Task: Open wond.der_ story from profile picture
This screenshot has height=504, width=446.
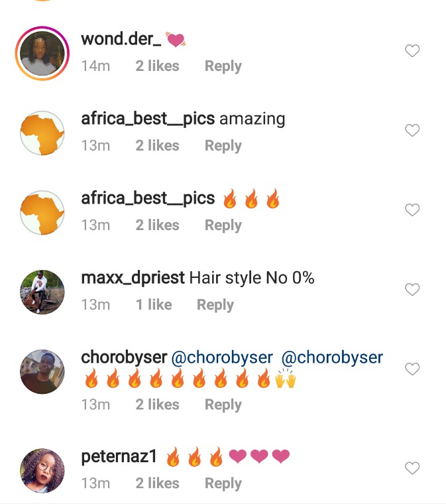Action: (x=42, y=53)
